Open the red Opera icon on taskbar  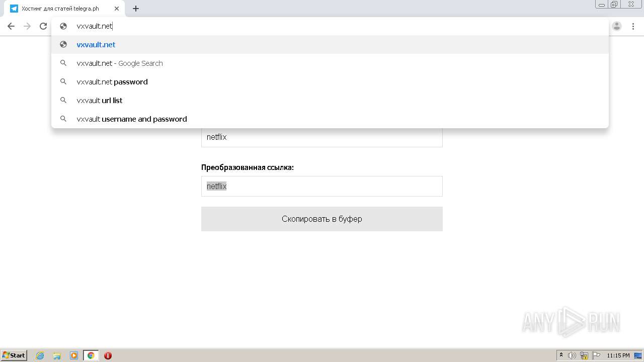point(108,355)
